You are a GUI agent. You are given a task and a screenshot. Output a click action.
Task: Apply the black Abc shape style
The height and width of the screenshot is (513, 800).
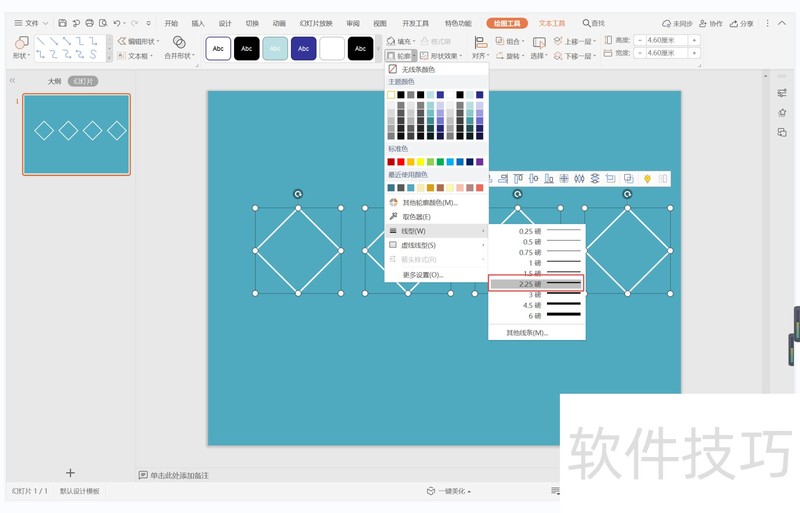(x=247, y=48)
